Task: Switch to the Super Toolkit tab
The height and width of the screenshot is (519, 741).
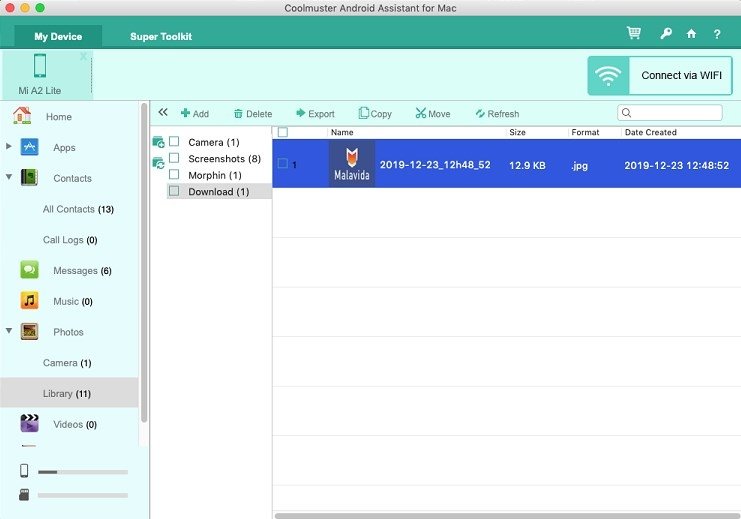Action: pos(161,36)
